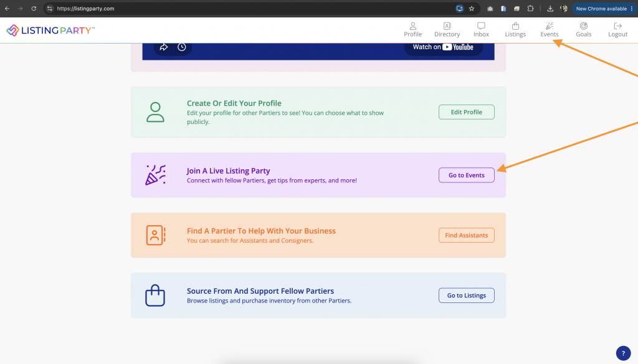The width and height of the screenshot is (638, 364).
Task: Open the Profile page from top navigation
Action: (412, 30)
